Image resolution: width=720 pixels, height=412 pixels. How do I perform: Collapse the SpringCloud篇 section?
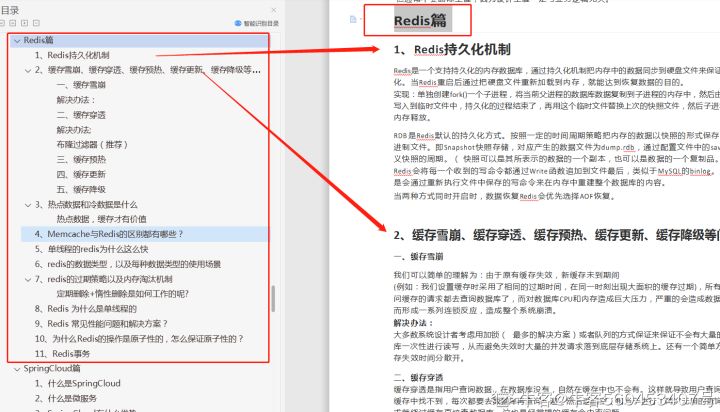pos(17,369)
